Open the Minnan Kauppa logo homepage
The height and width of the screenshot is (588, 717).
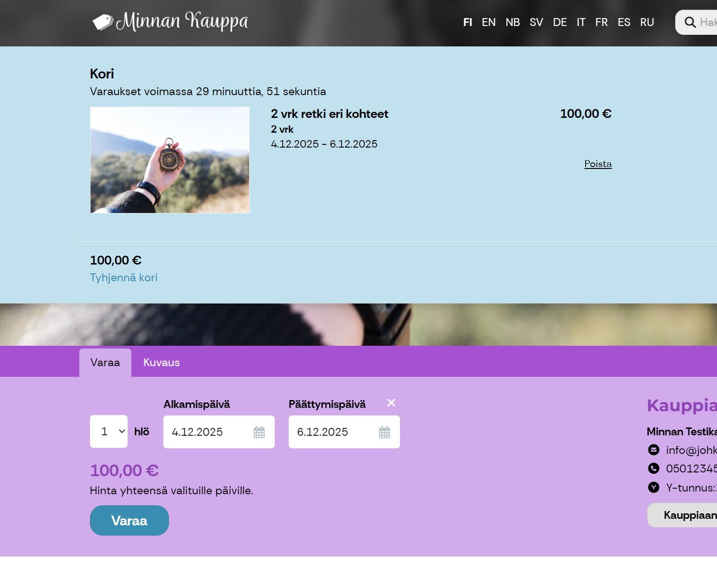click(x=170, y=21)
